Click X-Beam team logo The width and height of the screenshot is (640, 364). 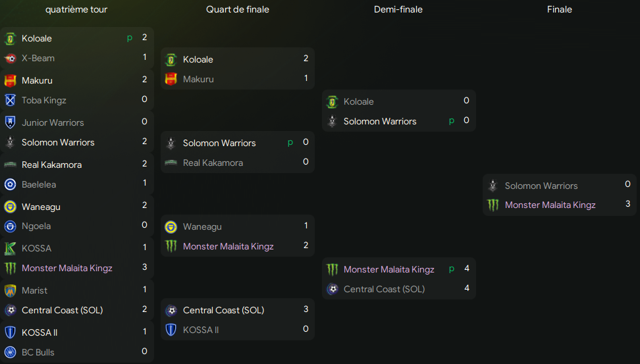tap(10, 58)
